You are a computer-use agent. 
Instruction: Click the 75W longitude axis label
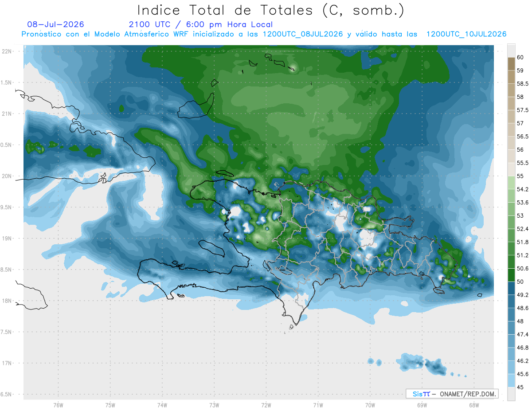[110, 405]
